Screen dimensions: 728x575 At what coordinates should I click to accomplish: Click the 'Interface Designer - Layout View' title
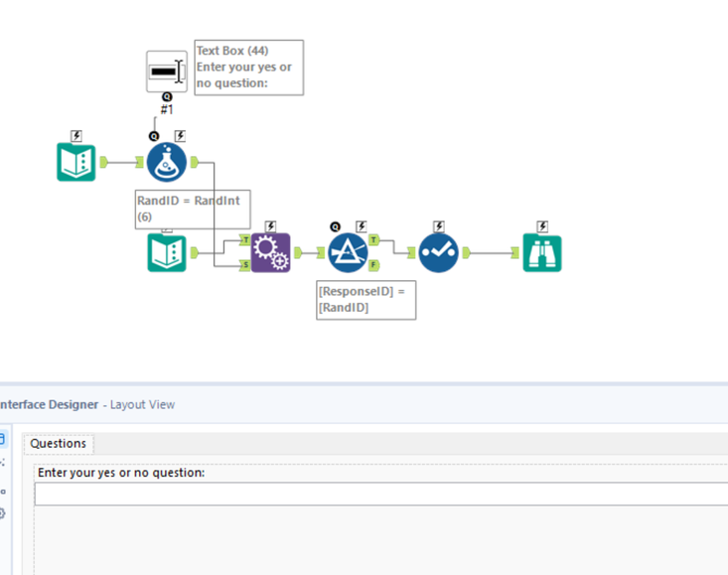click(x=87, y=404)
